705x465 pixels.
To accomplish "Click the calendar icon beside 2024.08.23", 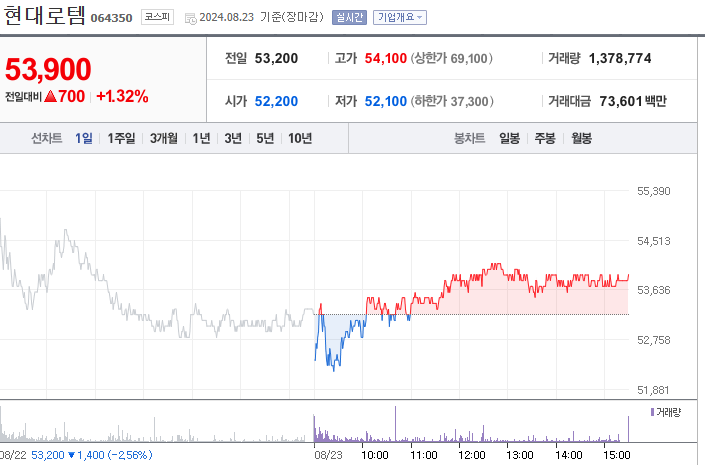I will coord(191,18).
